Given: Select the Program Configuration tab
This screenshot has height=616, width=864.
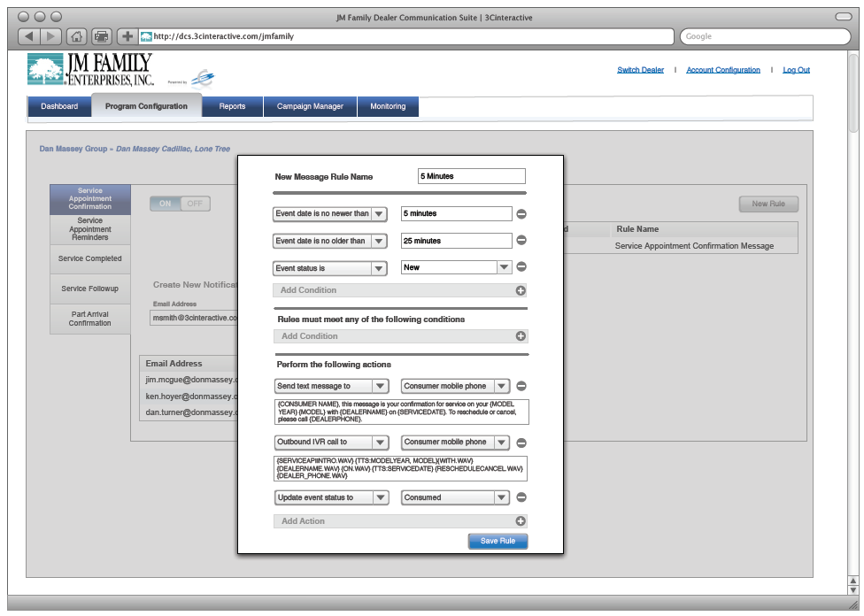Looking at the screenshot, I should click(x=147, y=106).
